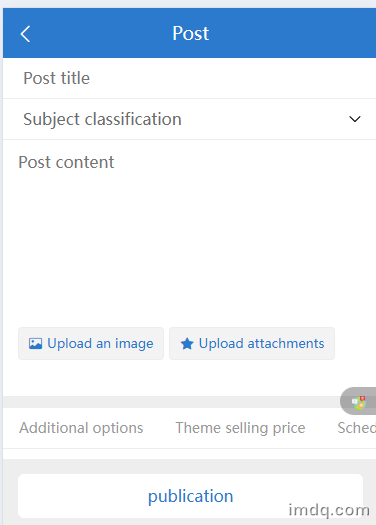The width and height of the screenshot is (376, 525).
Task: Open the Theme selling price tab
Action: (x=240, y=428)
